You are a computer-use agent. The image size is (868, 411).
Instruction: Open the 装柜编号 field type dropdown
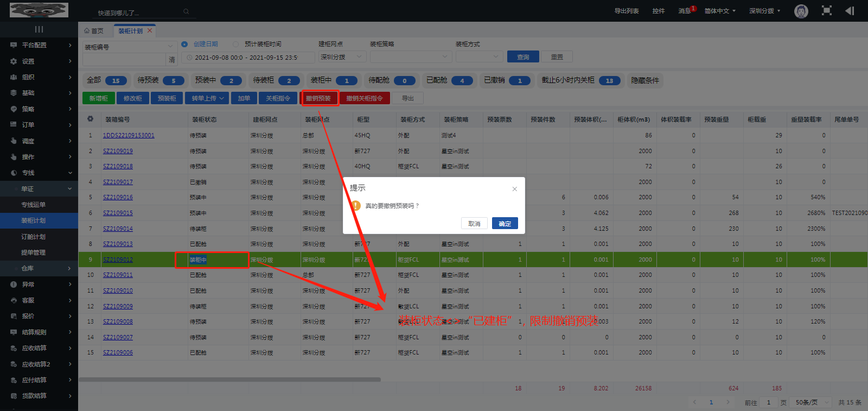(x=129, y=47)
